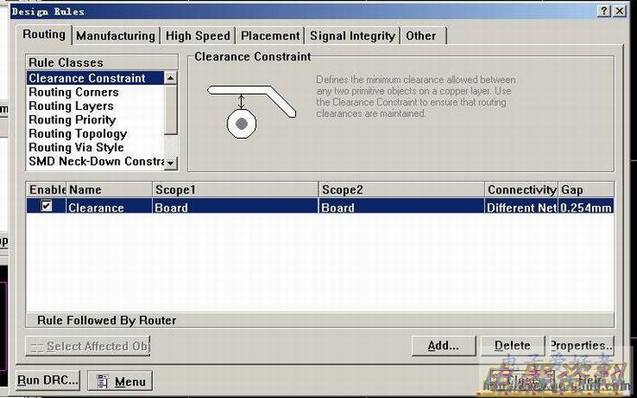Image resolution: width=637 pixels, height=398 pixels.
Task: Select Routing Via Style rule class
Action: pos(76,147)
